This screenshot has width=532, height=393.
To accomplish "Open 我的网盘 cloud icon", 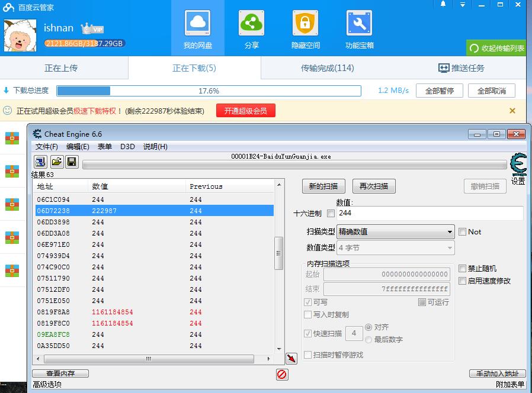I will [197, 22].
